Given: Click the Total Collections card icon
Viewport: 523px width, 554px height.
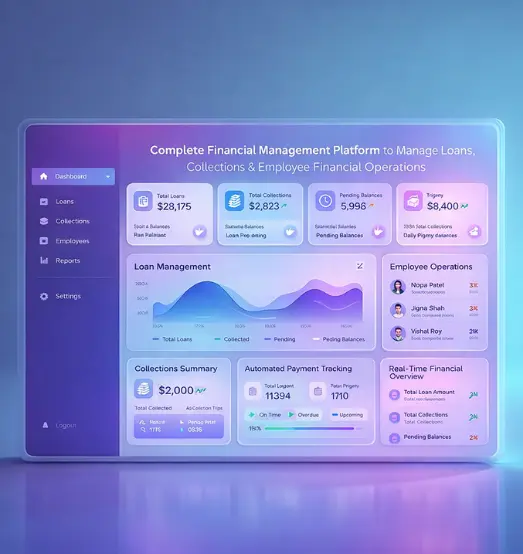Looking at the screenshot, I should coord(234,201).
